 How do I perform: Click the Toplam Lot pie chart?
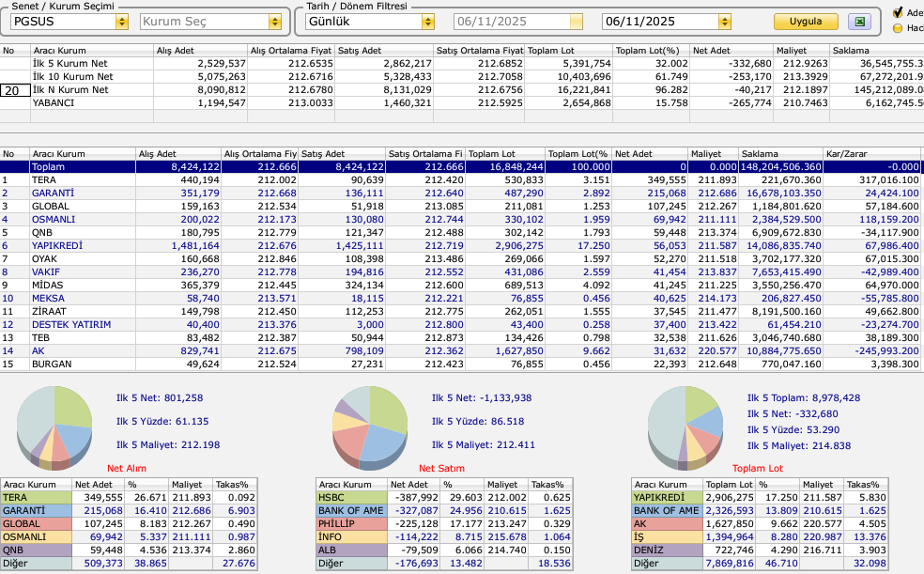pyautogui.click(x=685, y=427)
